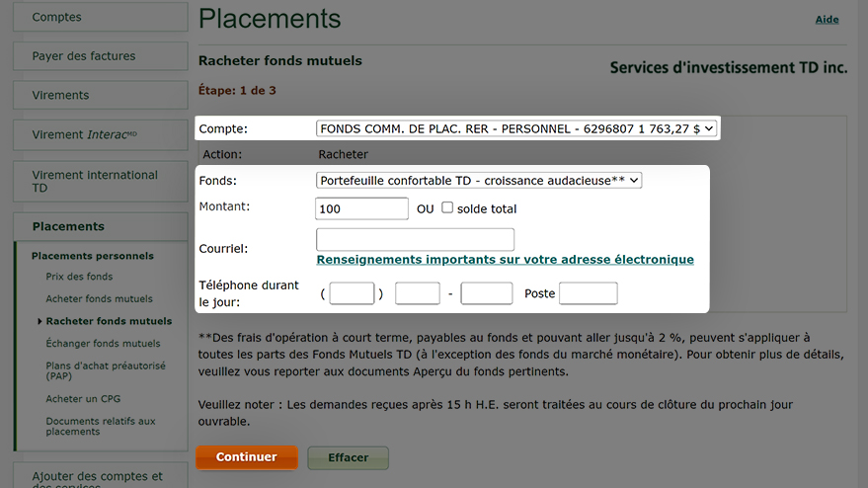This screenshot has height=488, width=868.
Task: Open Plans d'achat préautorisé (PAP)
Action: [x=106, y=370]
